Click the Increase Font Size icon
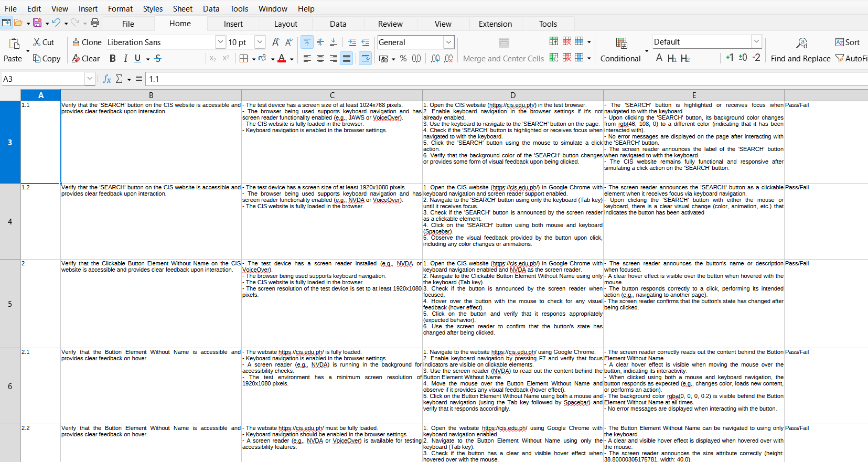Viewport: 868px width, 462px height. (x=275, y=42)
